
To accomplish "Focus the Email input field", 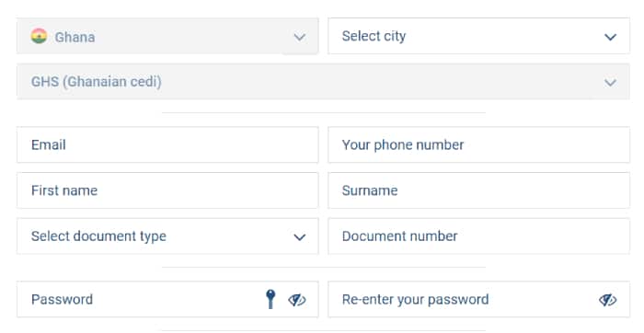I will click(167, 145).
